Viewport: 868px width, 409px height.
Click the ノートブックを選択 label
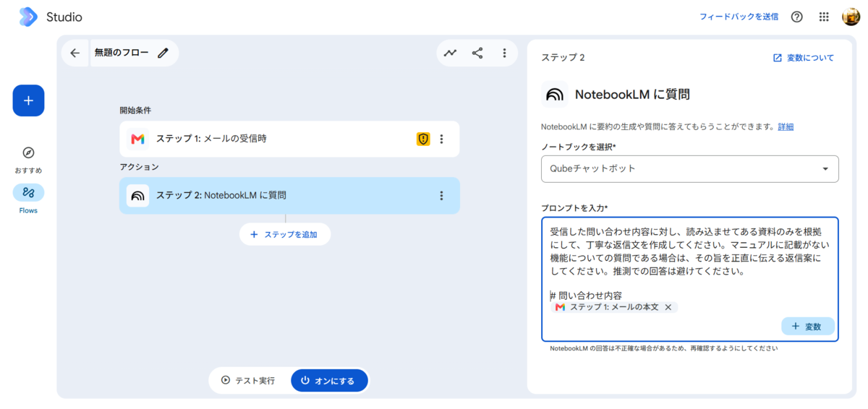579,147
